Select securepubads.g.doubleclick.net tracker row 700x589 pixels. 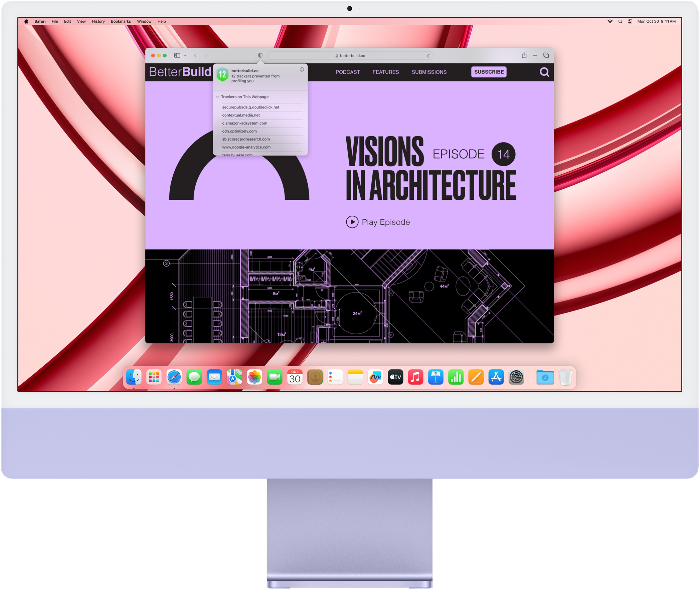click(x=262, y=107)
